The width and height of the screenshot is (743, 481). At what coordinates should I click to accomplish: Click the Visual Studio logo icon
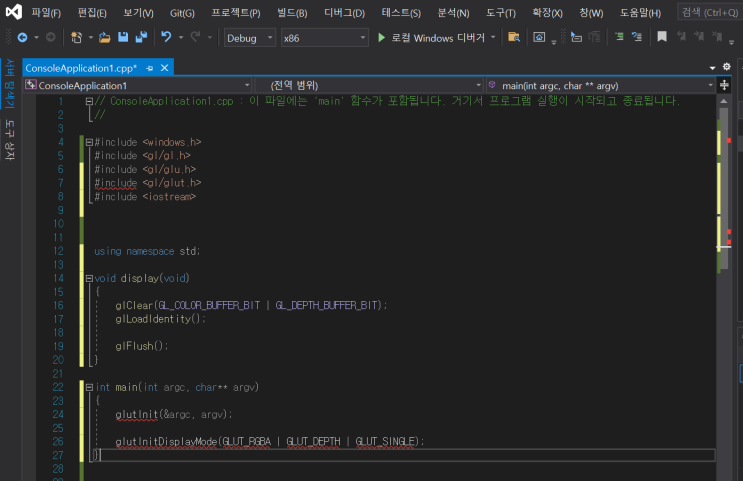click(13, 12)
